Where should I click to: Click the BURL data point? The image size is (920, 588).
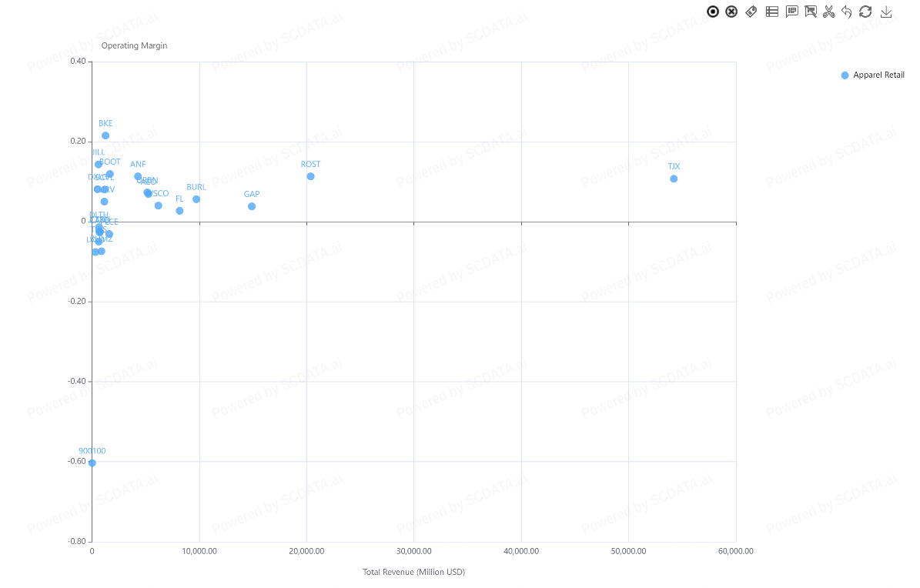point(196,199)
